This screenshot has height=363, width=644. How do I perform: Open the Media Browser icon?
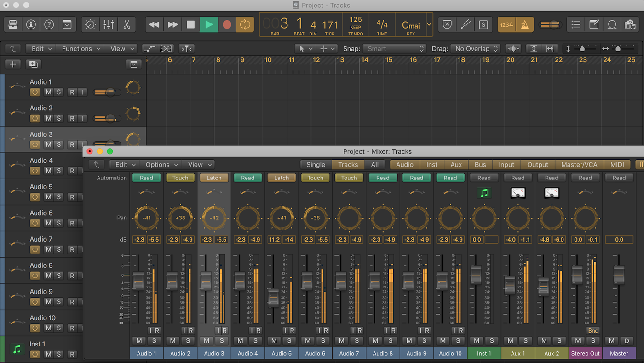[x=630, y=24]
